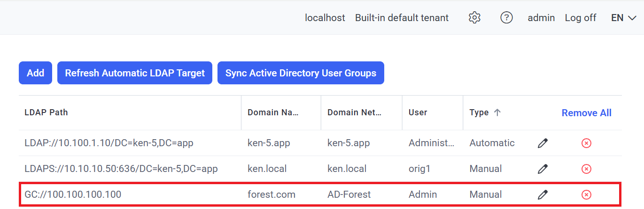
Task: Delete the forest.com LDAP entry
Action: (x=586, y=194)
